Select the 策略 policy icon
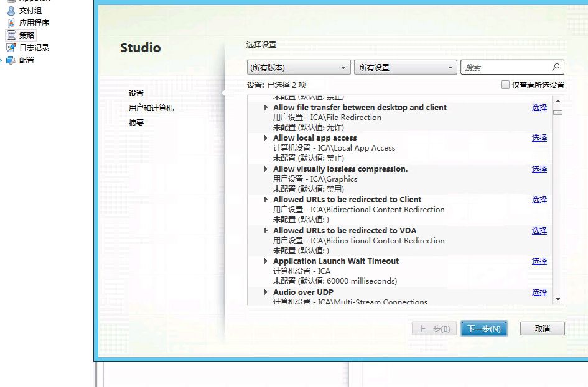Viewport: 588px width, 387px height. click(x=11, y=35)
